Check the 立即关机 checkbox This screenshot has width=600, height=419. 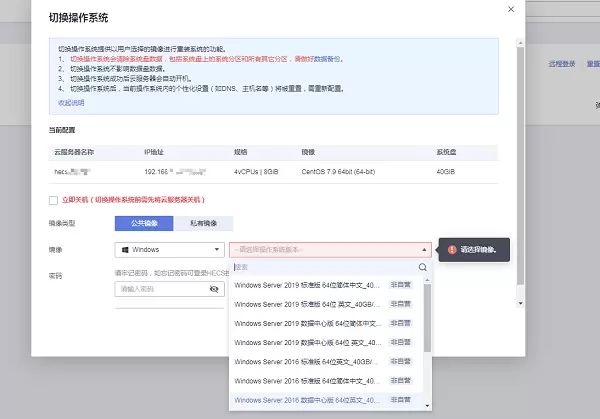click(53, 200)
